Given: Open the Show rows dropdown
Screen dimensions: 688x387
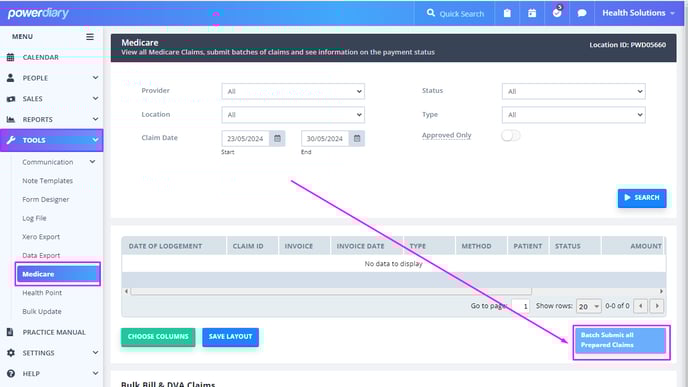Looking at the screenshot, I should 588,306.
